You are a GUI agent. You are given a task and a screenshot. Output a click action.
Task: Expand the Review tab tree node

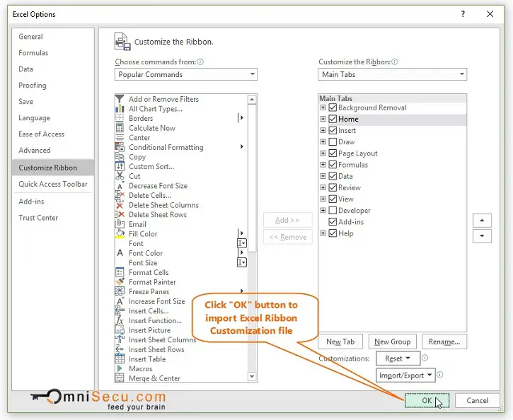click(x=323, y=187)
